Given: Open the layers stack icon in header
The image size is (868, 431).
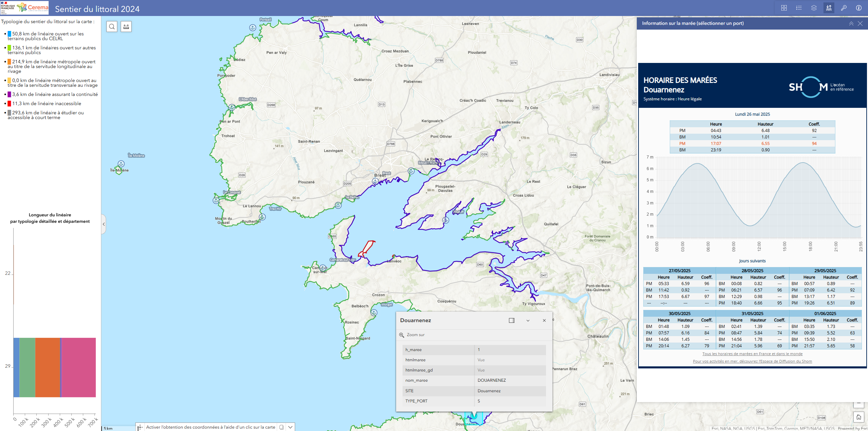Looking at the screenshot, I should coord(814,8).
